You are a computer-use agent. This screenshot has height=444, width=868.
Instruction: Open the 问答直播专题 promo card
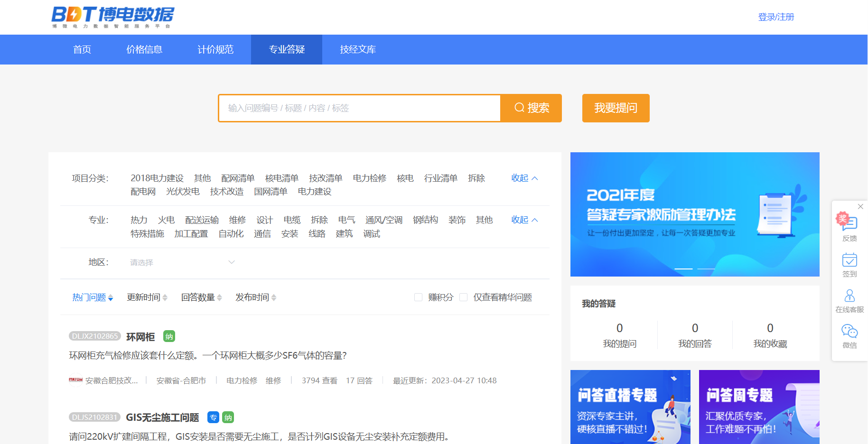point(630,407)
